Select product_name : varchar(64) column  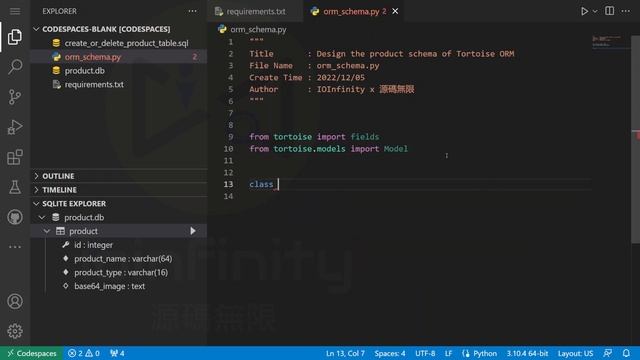point(123,259)
